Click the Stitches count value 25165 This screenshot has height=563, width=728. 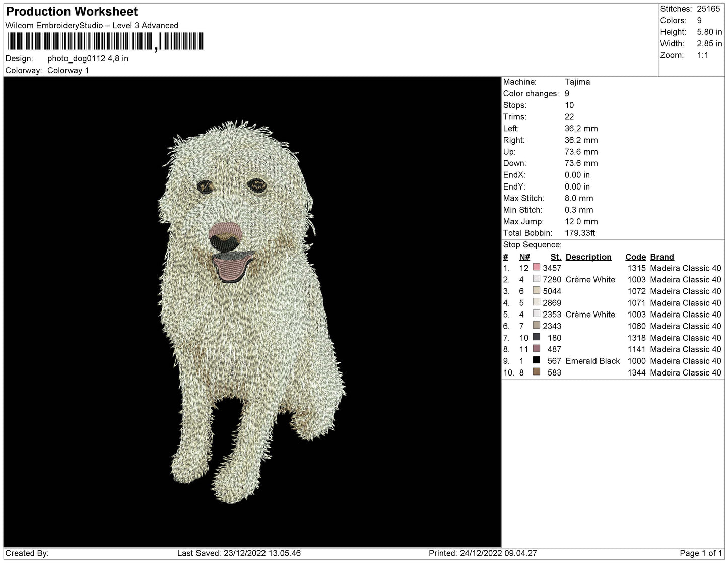pos(708,9)
